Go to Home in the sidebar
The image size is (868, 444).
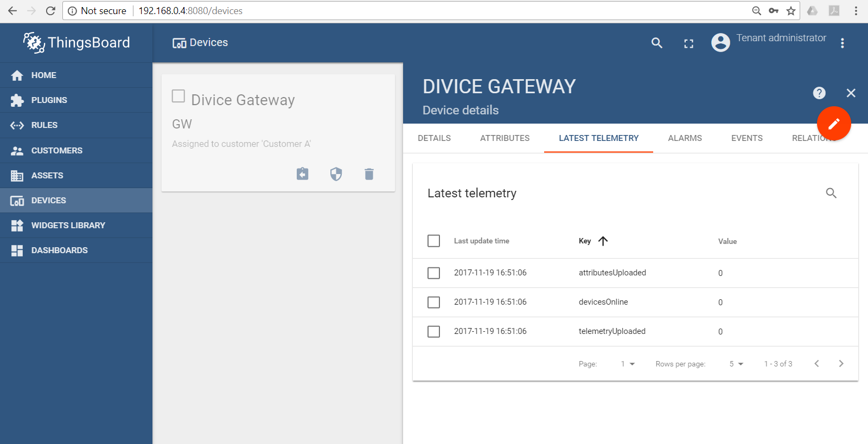tap(76, 75)
